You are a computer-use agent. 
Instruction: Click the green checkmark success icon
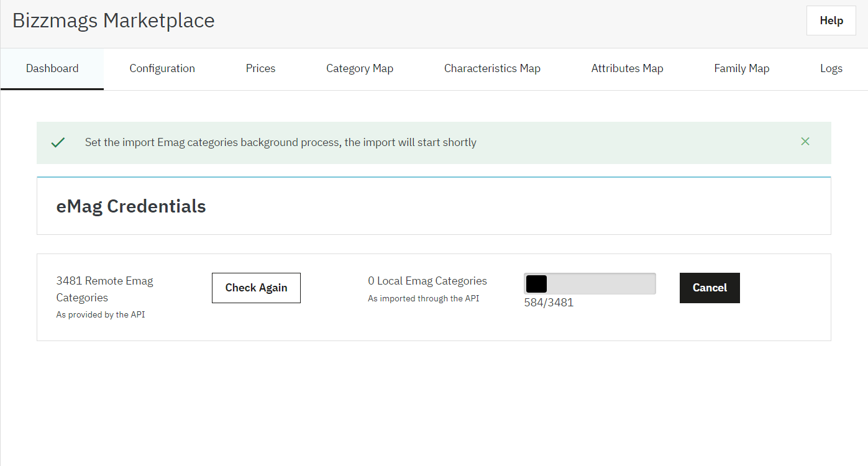[x=58, y=143]
